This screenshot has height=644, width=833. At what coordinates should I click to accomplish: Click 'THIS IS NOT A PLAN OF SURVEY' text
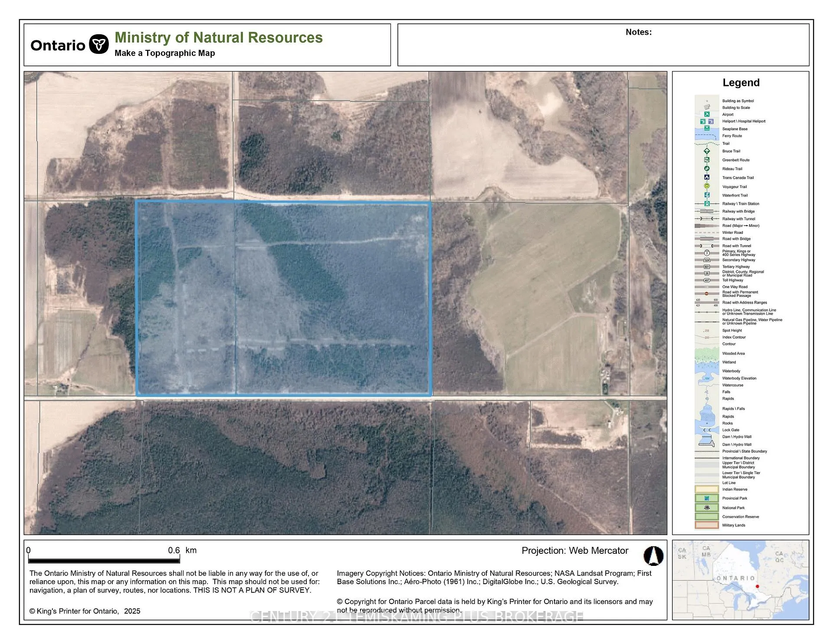click(x=252, y=590)
